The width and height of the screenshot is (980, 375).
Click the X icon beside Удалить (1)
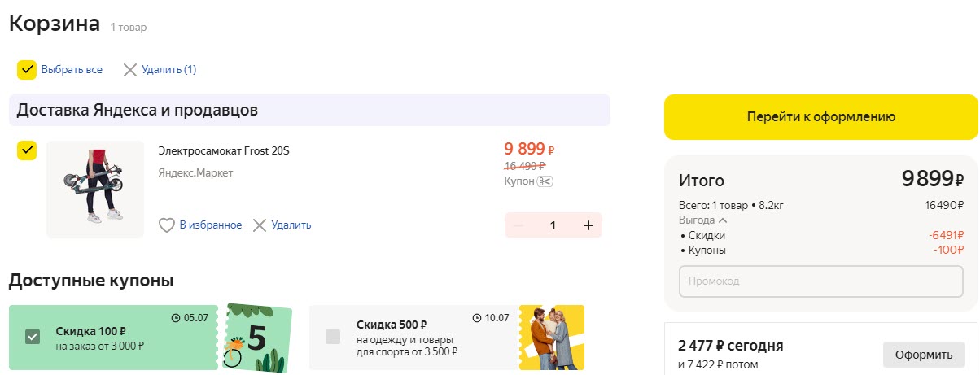pyautogui.click(x=130, y=70)
